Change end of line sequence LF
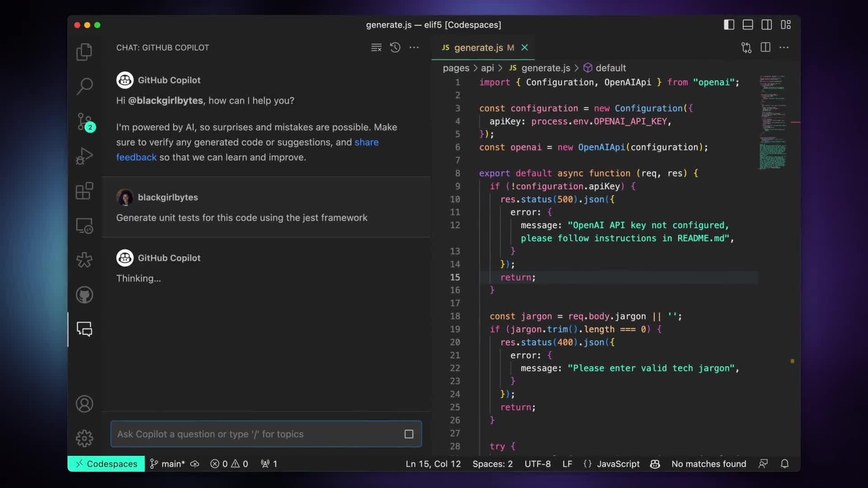 point(567,464)
